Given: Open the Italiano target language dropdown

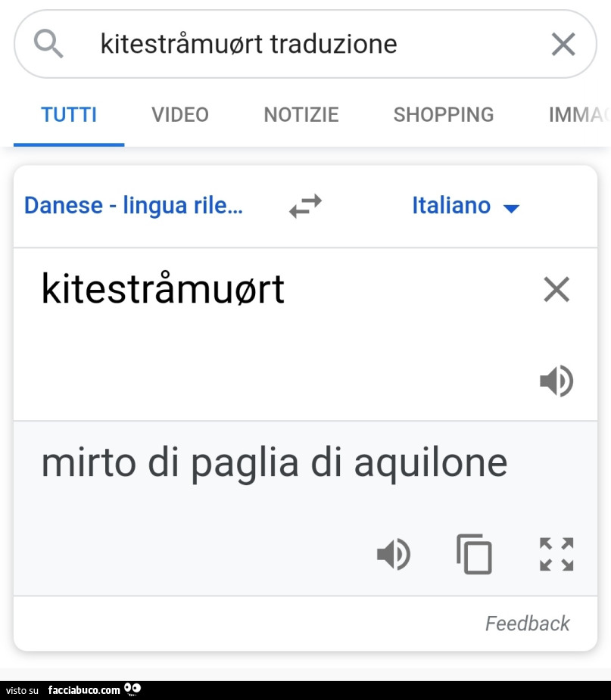Looking at the screenshot, I should click(465, 206).
